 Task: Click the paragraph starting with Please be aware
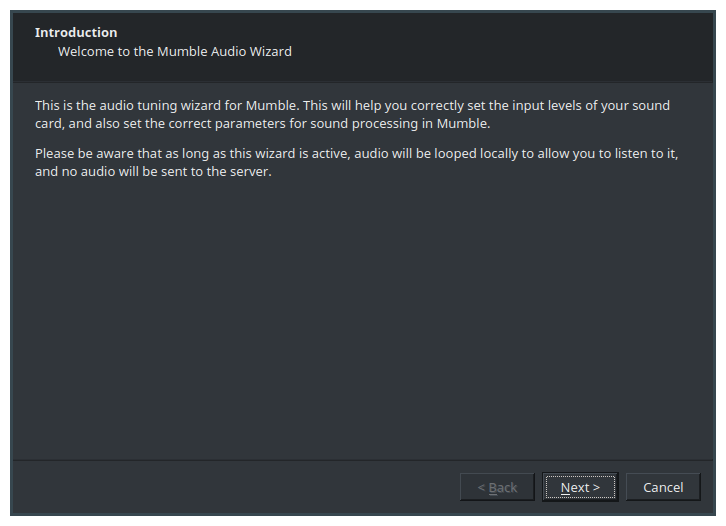click(357, 163)
